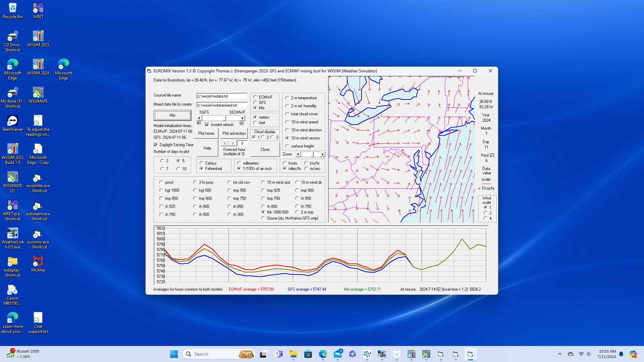This screenshot has height=362, width=644.
Task: Open Microsoft Teams from the taskbar
Action: (279, 354)
